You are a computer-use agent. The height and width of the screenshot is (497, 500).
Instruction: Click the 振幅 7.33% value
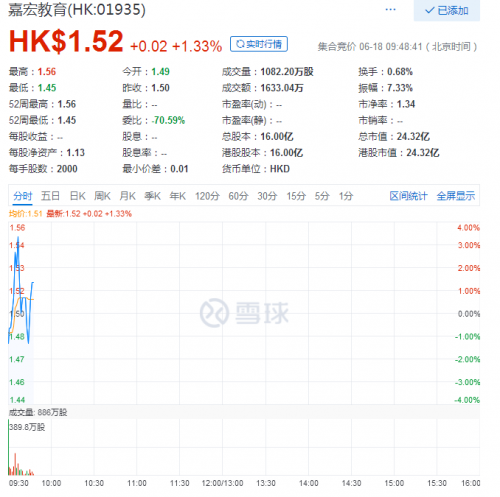400,88
